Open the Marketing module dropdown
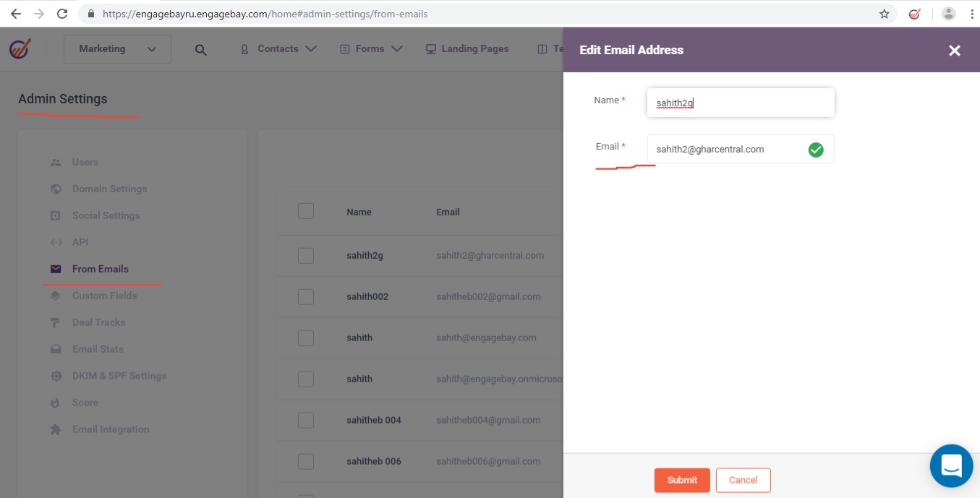The height and width of the screenshot is (498, 980). (x=118, y=49)
